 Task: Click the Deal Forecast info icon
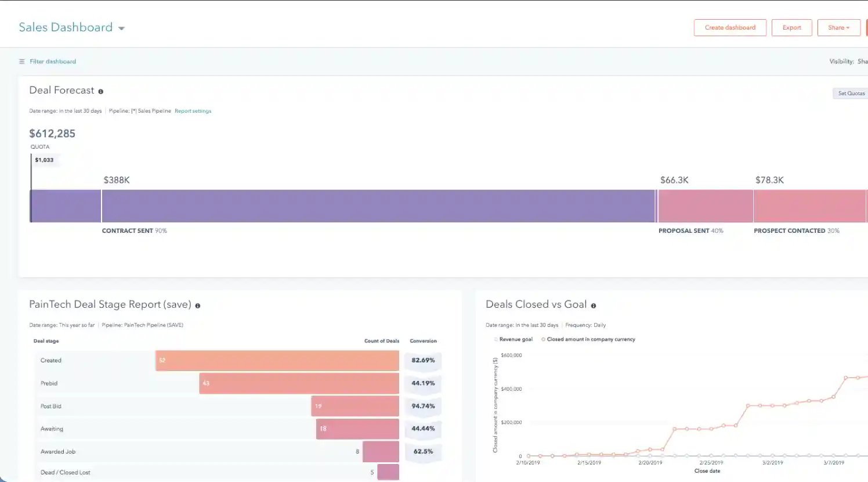[100, 92]
